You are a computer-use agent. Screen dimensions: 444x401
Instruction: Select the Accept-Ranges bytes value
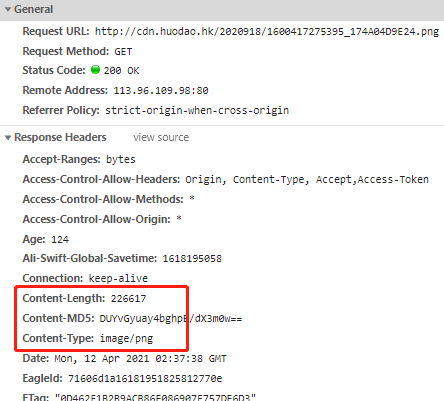(121, 159)
